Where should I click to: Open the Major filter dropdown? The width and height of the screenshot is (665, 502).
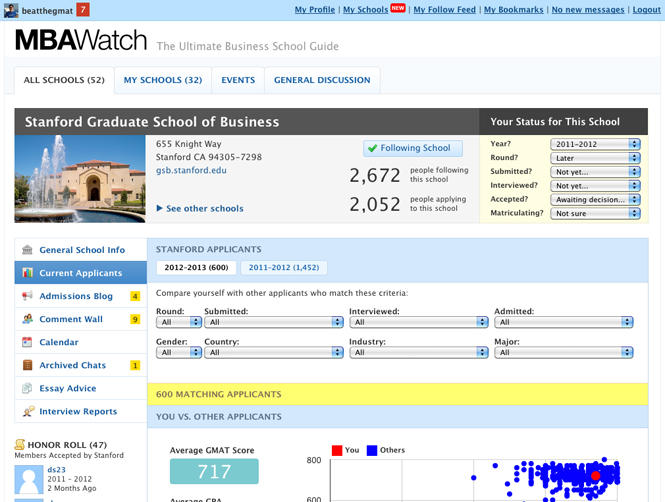click(564, 352)
